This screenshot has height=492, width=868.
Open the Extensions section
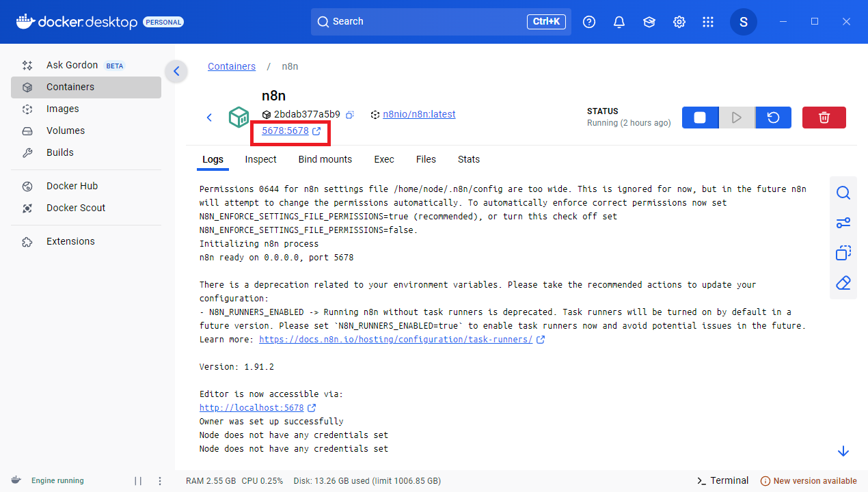[86, 242]
